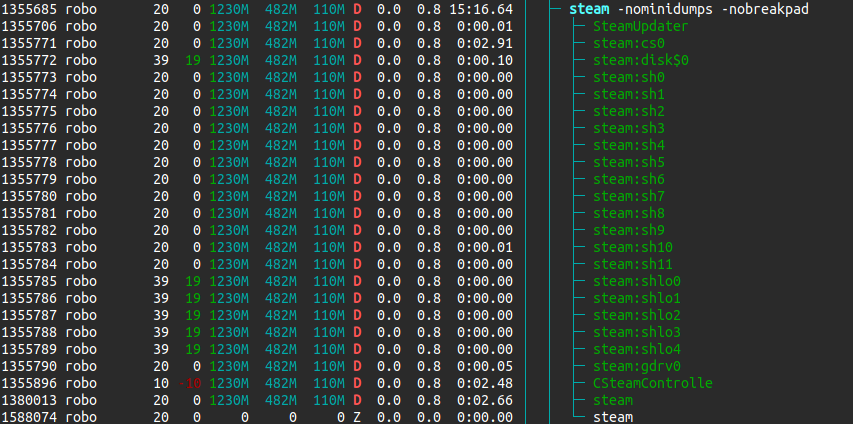Click the Z state of process 1588074

pos(357,417)
